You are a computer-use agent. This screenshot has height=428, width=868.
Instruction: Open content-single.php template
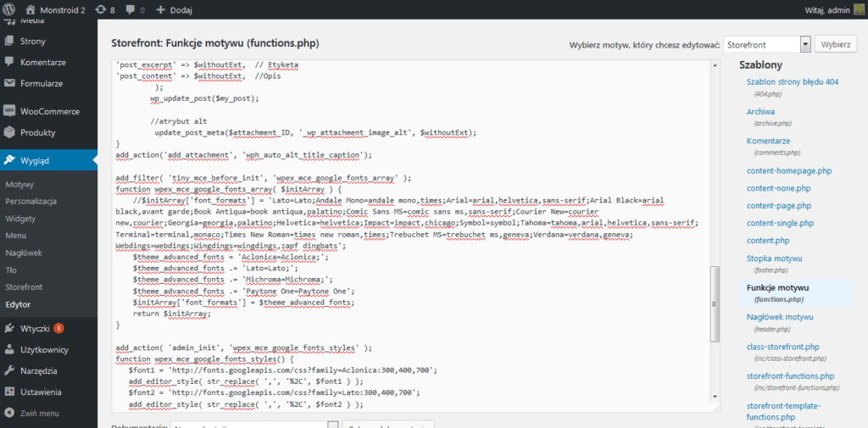point(780,224)
